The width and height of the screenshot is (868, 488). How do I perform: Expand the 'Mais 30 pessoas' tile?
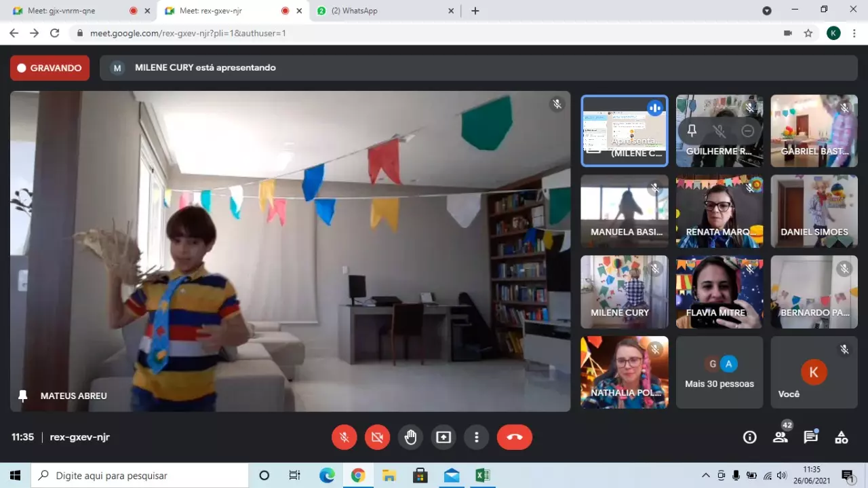click(x=719, y=373)
